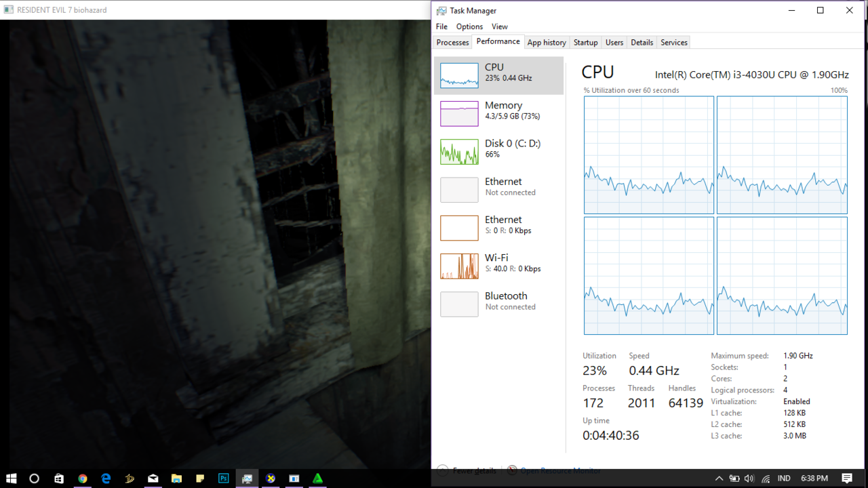Switch to the Details tab

point(642,42)
